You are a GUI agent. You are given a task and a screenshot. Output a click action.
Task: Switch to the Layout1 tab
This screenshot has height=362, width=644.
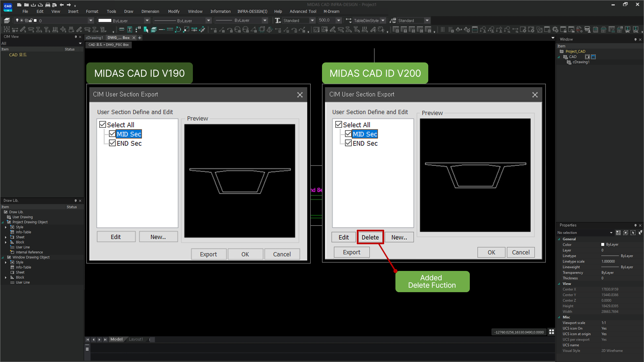point(136,339)
